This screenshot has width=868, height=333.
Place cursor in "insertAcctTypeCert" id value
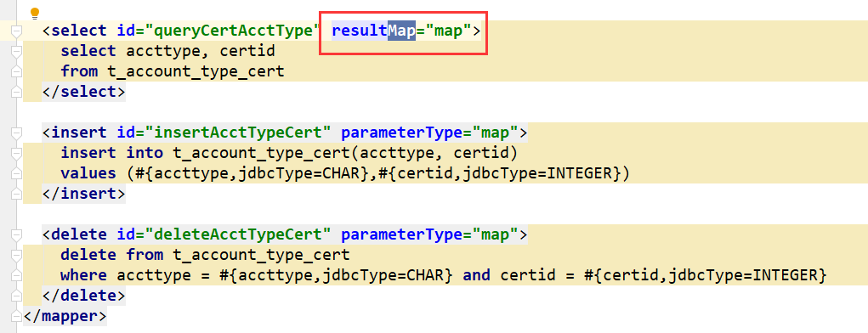(238, 133)
